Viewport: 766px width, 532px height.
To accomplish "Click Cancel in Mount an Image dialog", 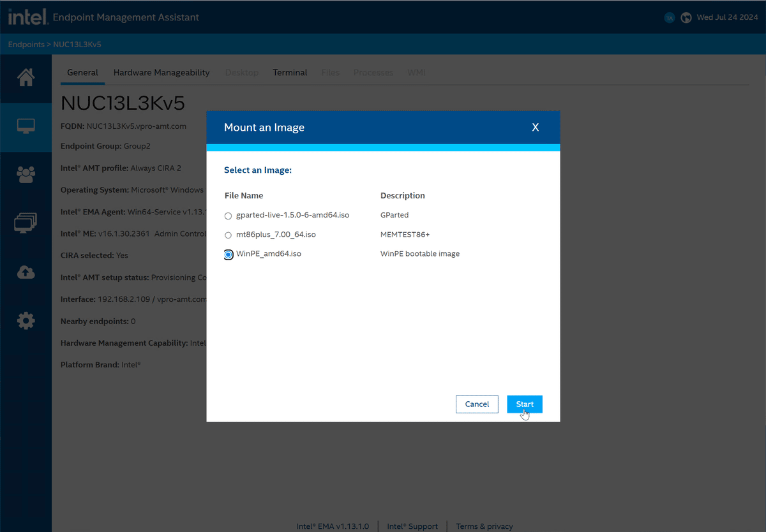I will [x=477, y=404].
